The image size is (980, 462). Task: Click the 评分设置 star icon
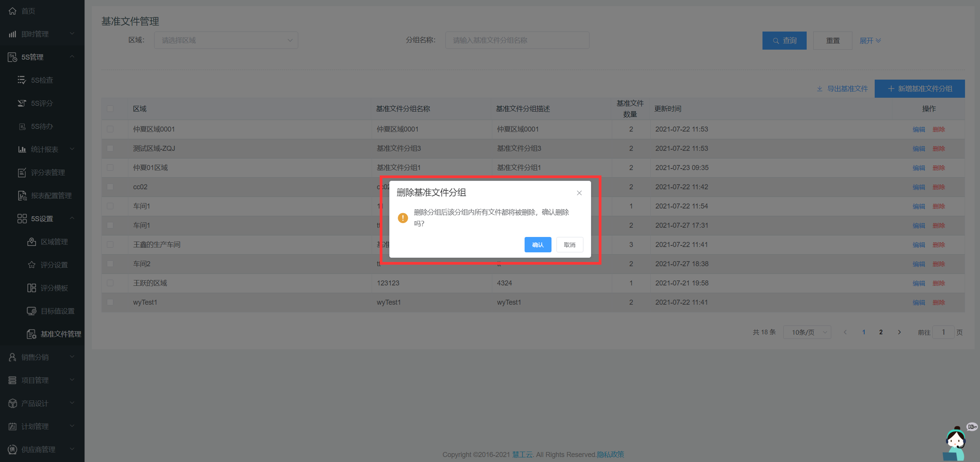32,265
